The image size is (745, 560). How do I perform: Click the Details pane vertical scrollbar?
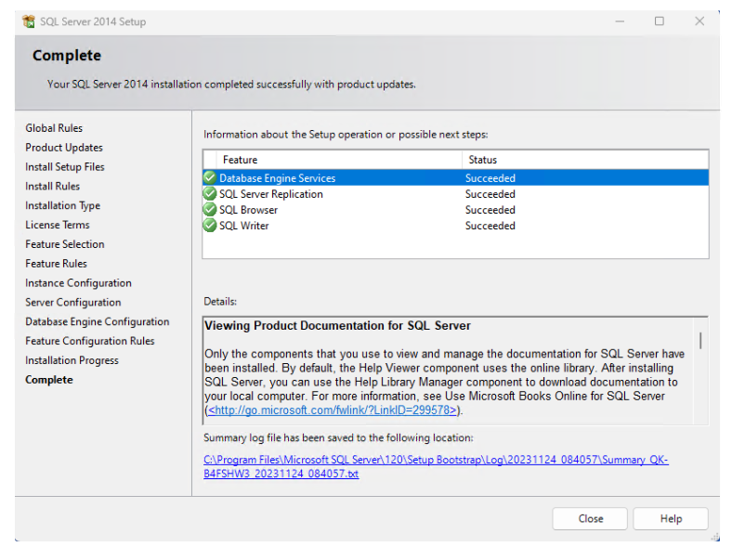tap(700, 341)
